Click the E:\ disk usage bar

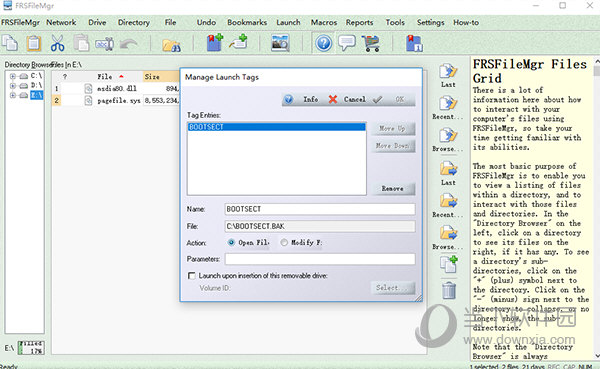pos(31,348)
